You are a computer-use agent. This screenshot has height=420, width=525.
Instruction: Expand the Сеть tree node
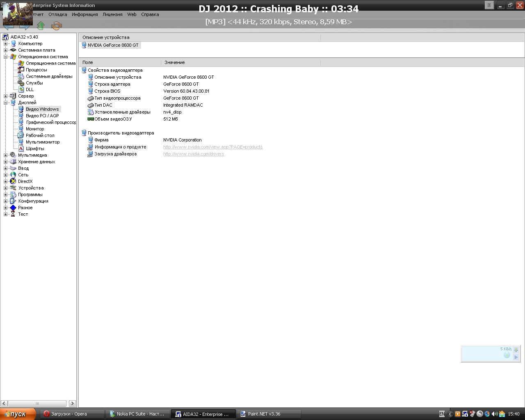6,175
